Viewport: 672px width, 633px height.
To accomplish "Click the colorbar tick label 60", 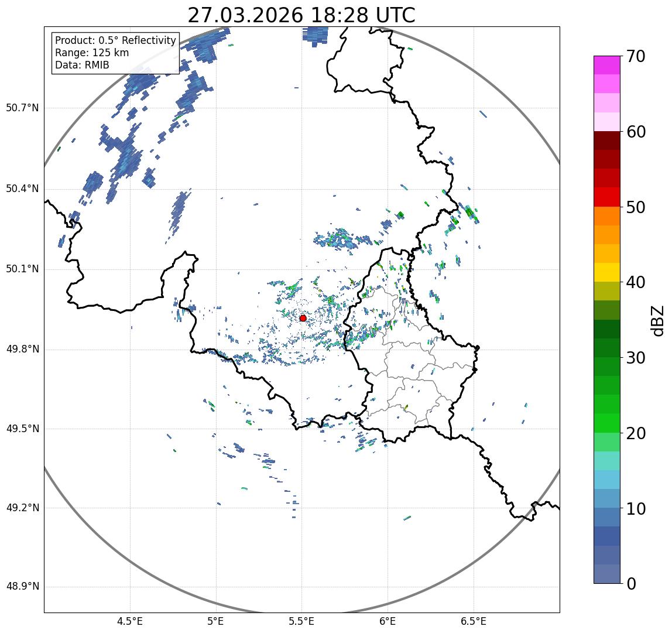I will coord(636,132).
